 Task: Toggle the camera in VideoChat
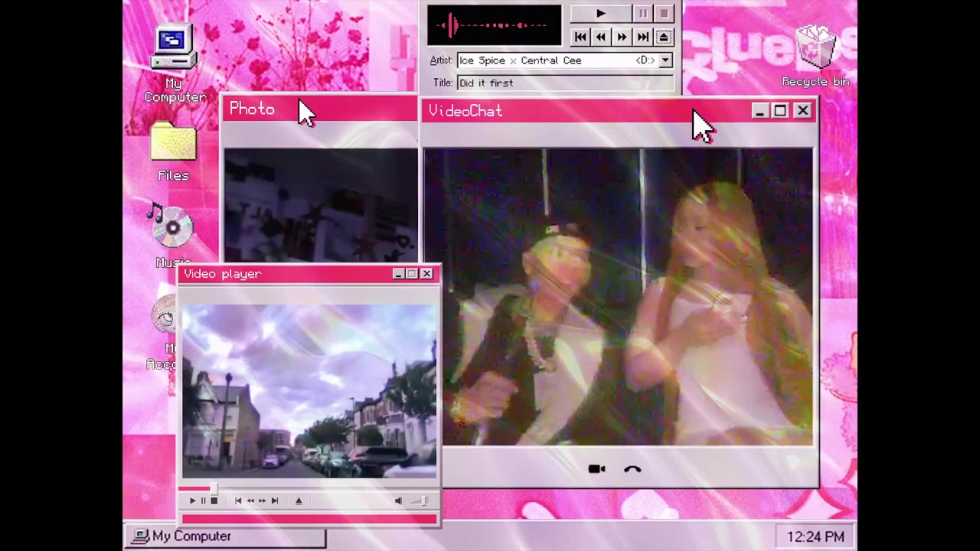(596, 469)
